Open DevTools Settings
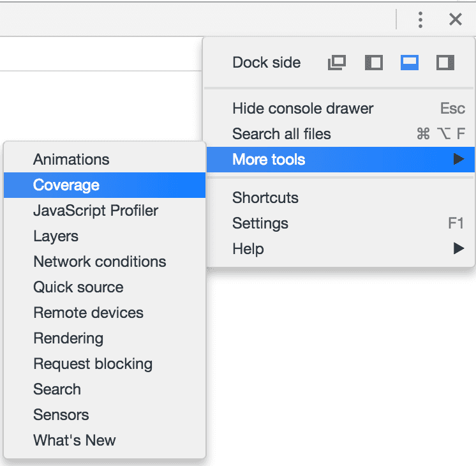476x466 pixels. (260, 223)
